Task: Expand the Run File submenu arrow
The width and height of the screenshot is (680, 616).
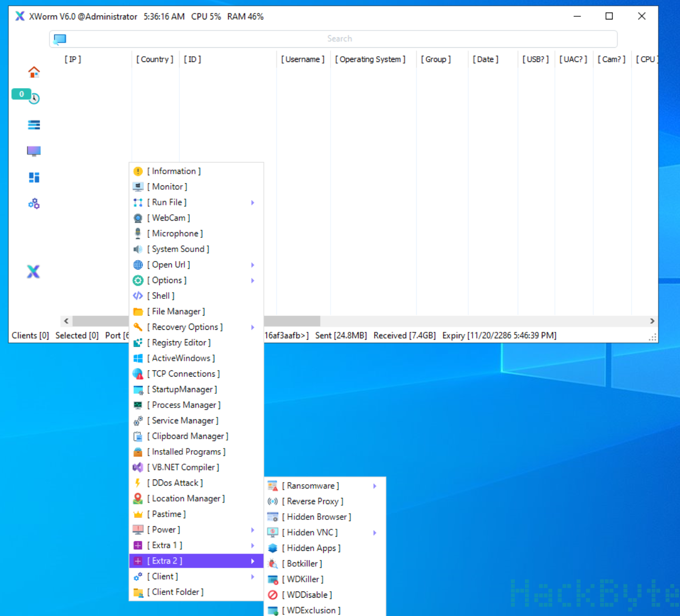Action: pos(253,203)
